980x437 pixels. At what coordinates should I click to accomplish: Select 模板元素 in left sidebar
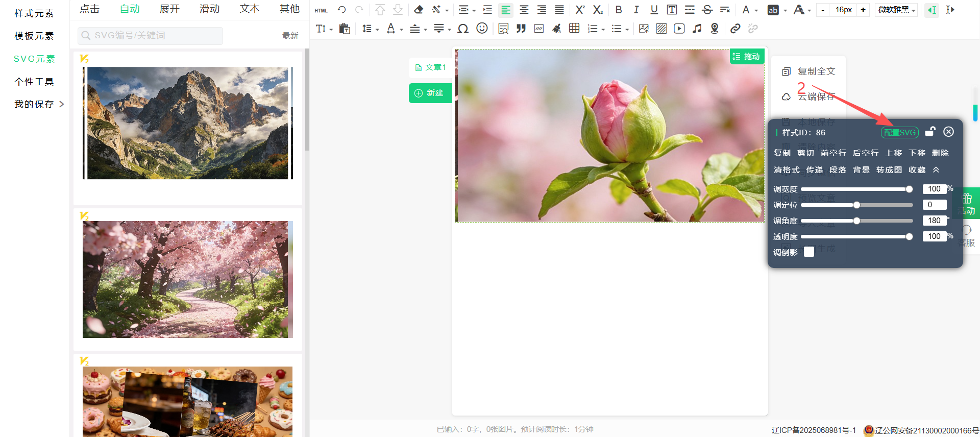[x=34, y=36]
